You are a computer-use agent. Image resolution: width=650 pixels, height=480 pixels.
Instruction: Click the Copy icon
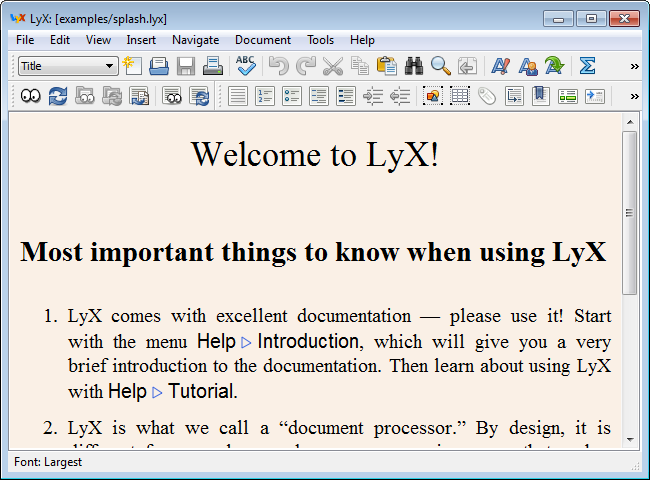[359, 66]
